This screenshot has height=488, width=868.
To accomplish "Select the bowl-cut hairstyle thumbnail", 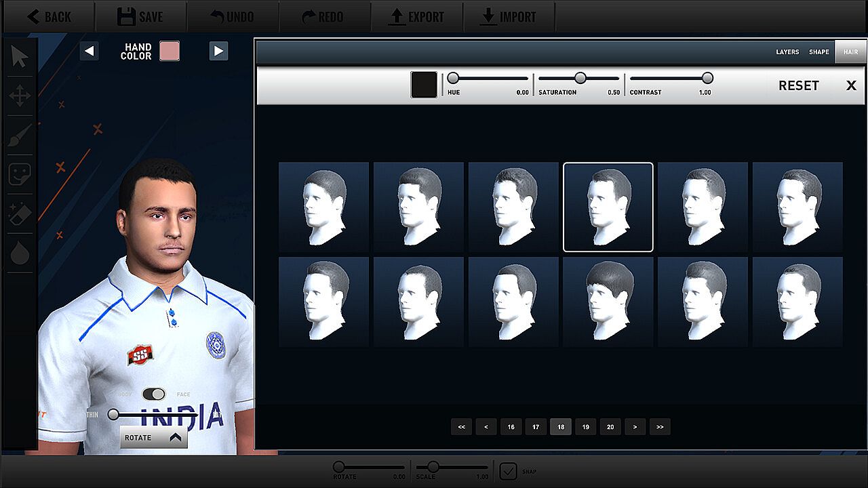I will (608, 302).
